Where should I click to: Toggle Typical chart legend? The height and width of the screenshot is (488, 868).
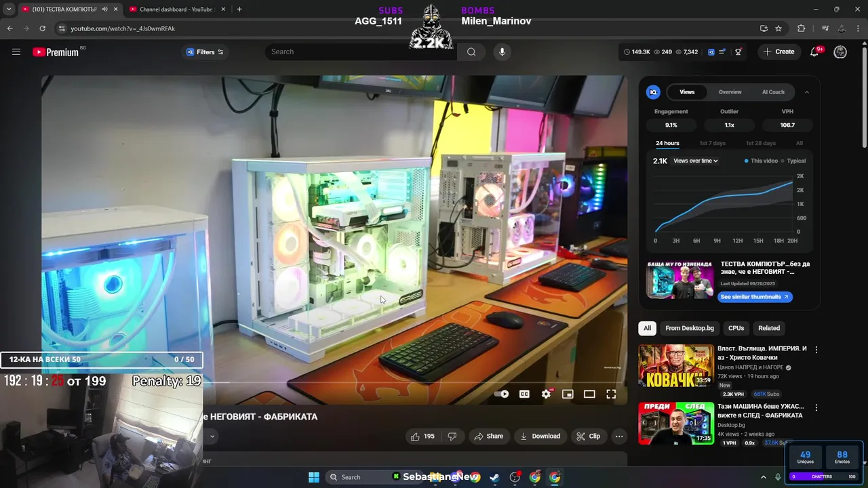pos(793,161)
